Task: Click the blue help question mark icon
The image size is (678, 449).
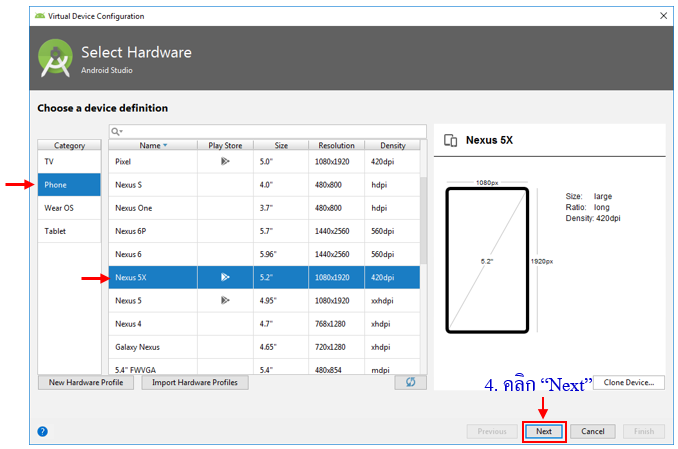Action: 43,432
